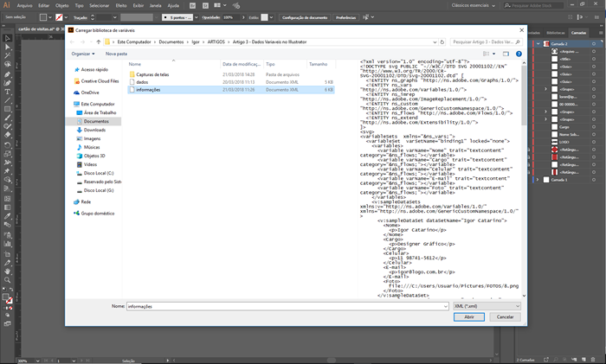606x364 pixels.
Task: Select the Paintbrush tool
Action: (7, 118)
